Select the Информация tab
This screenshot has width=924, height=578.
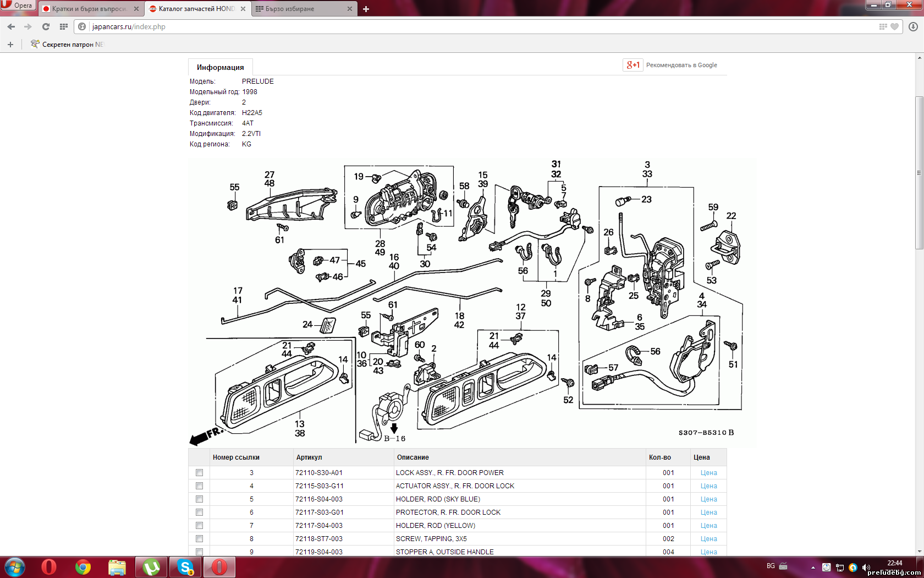coord(220,67)
